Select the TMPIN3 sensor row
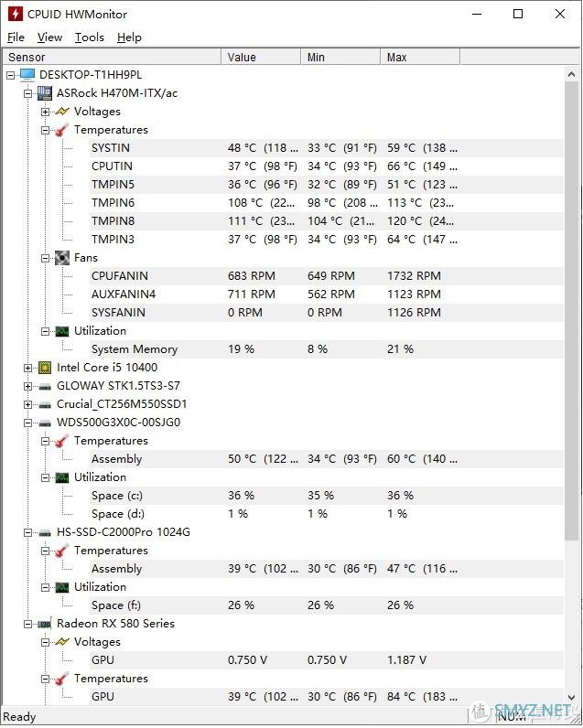This screenshot has width=583, height=728. (x=325, y=240)
